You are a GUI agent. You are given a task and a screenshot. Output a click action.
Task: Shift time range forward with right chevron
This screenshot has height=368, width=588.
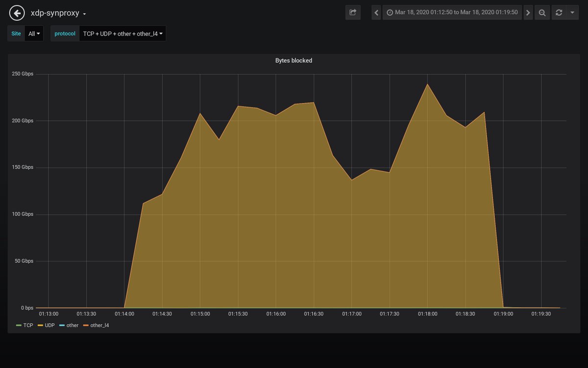(528, 12)
